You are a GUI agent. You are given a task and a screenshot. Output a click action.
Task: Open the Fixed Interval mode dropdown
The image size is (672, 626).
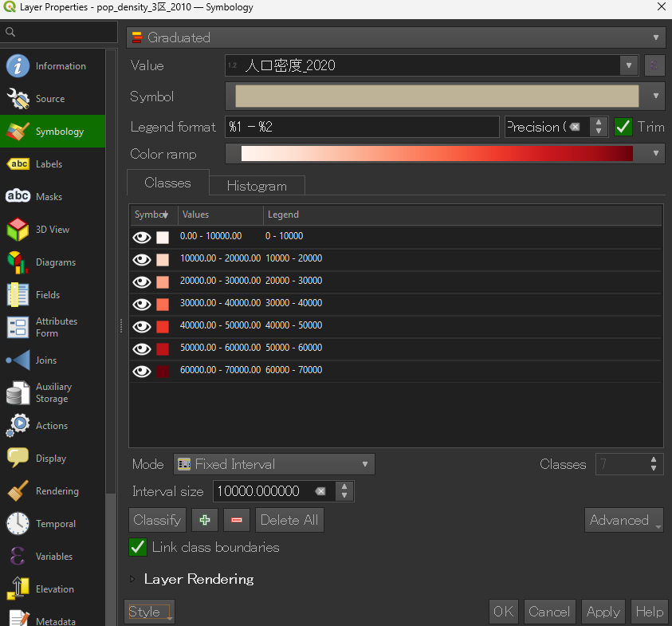pos(273,464)
